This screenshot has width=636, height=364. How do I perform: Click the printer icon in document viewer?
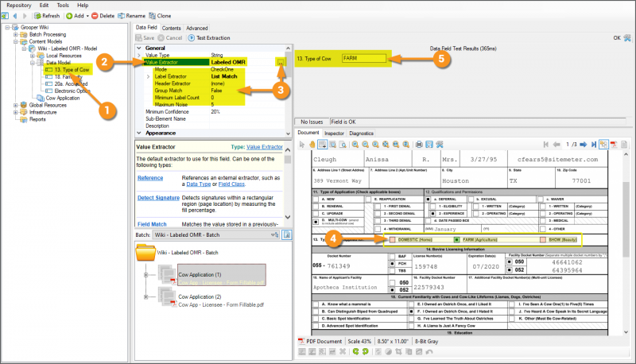[419, 145]
